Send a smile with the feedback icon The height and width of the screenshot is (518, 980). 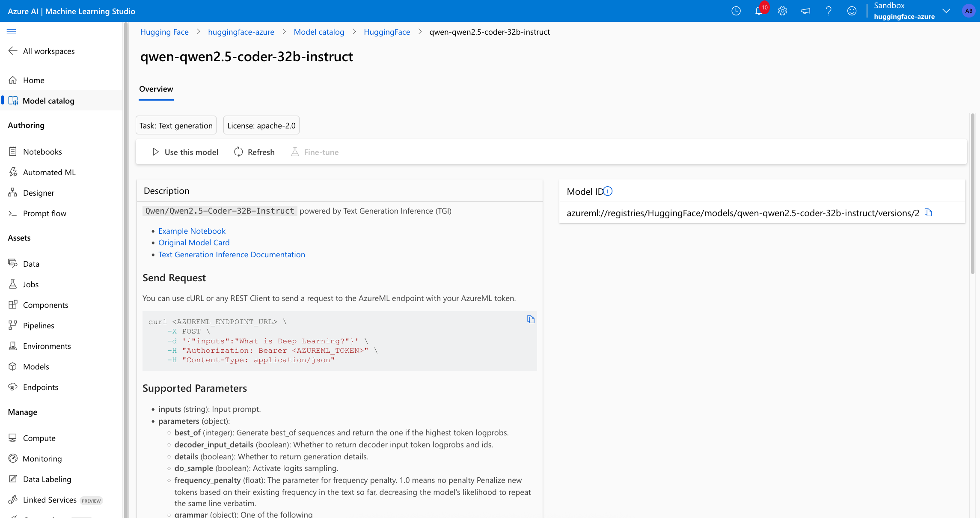click(x=852, y=11)
